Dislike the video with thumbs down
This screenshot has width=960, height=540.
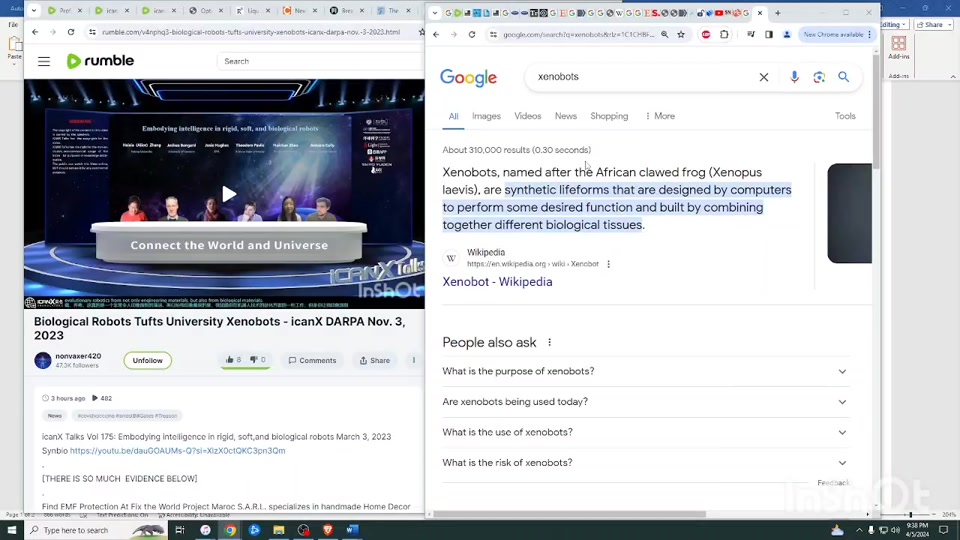258,360
